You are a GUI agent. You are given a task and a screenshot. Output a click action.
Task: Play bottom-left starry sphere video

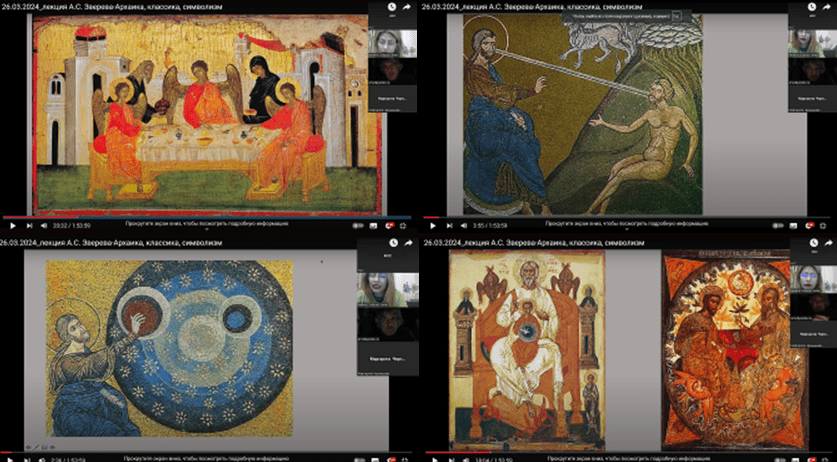[x=12, y=459]
